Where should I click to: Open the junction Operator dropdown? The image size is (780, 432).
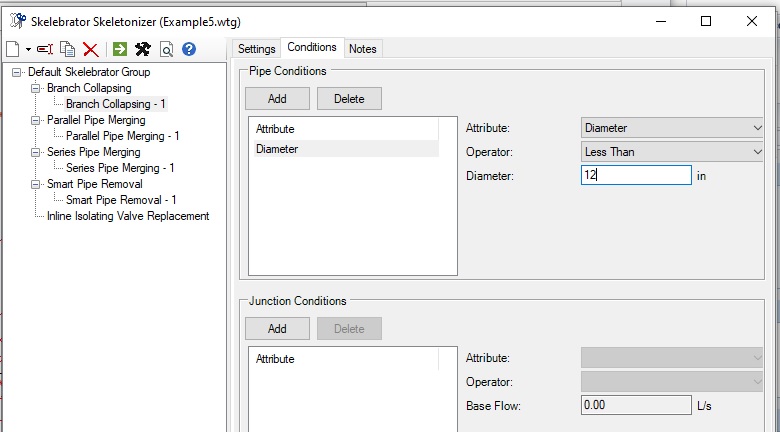click(x=672, y=382)
